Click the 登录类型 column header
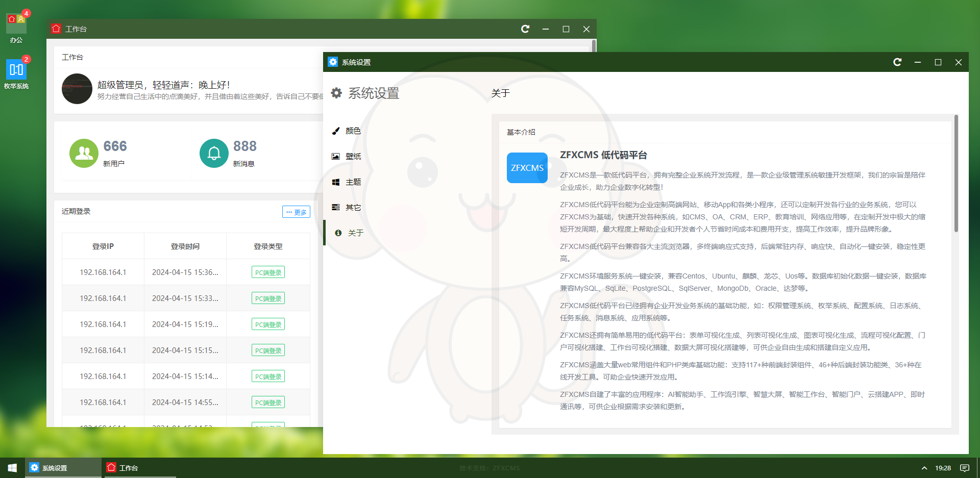980x478 pixels. [x=268, y=246]
